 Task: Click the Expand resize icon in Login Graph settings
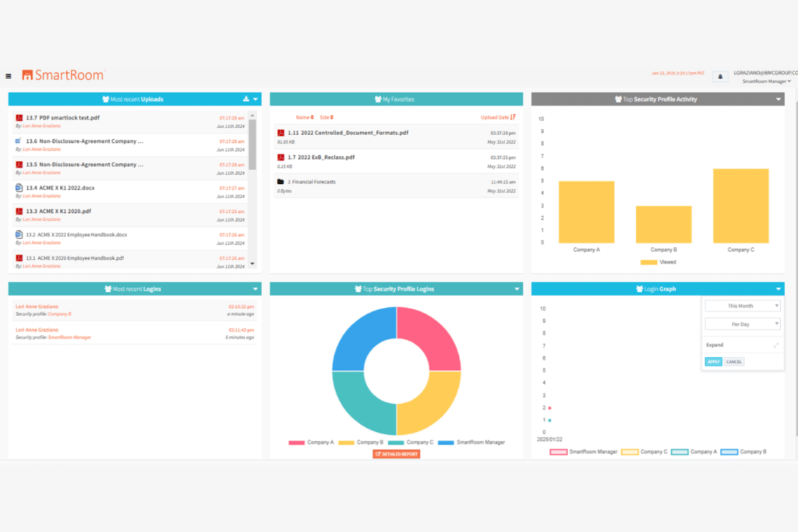coord(776,345)
